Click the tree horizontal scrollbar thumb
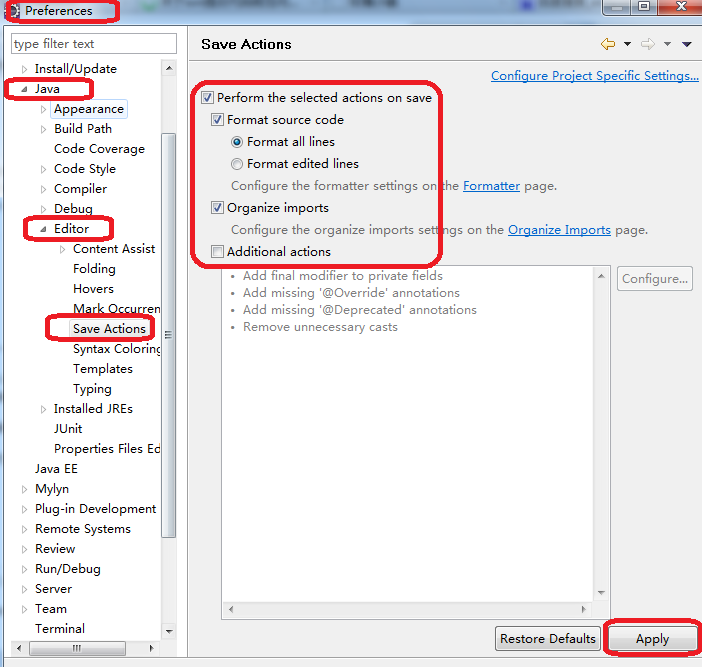The height and width of the screenshot is (667, 702). pos(77,648)
